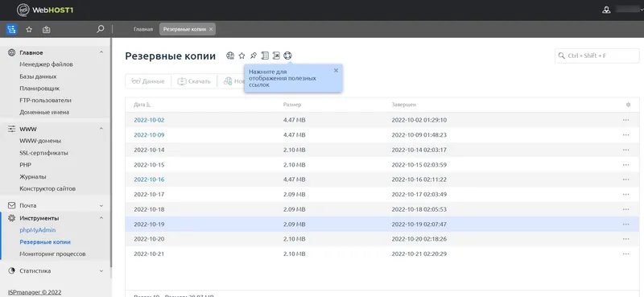Select the 2022-10-21 02:20:29 completion cell
The height and width of the screenshot is (297, 644).
(x=419, y=254)
